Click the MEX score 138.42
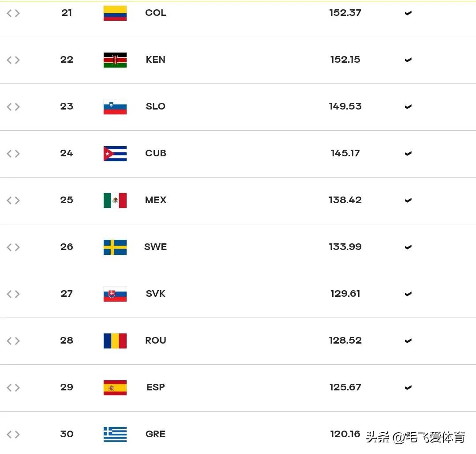 point(345,200)
